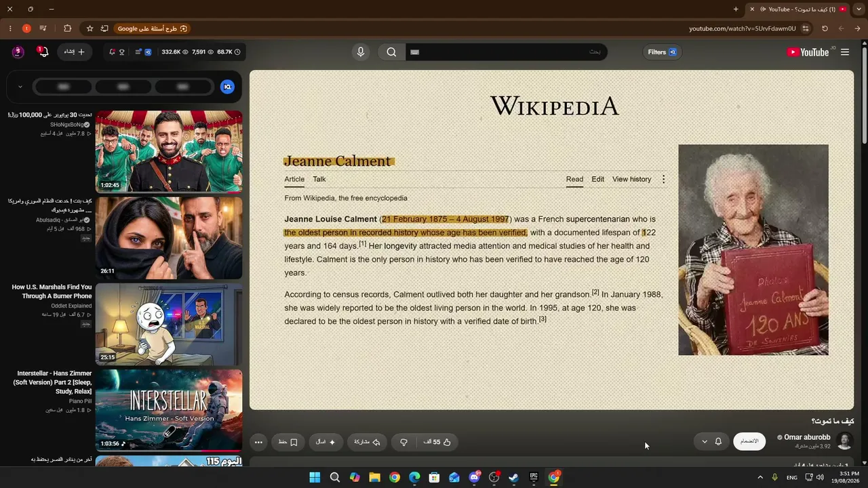The width and height of the screenshot is (868, 488).
Task: Click the Ask (اسأل) button
Action: point(325,442)
